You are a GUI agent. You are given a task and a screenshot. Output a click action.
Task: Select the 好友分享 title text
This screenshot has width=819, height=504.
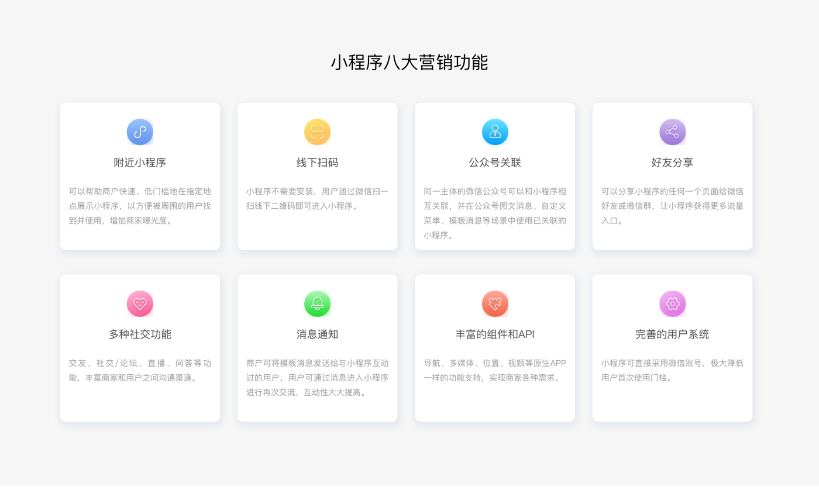tap(672, 163)
